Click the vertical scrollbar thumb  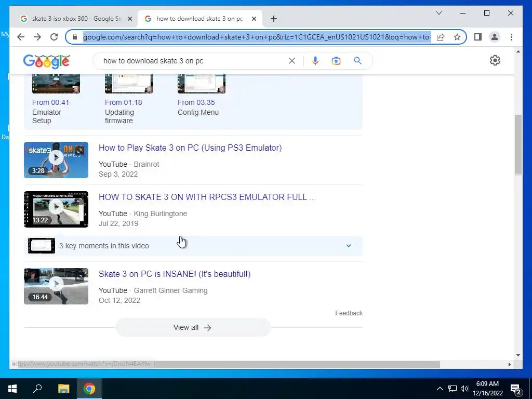coord(518,145)
